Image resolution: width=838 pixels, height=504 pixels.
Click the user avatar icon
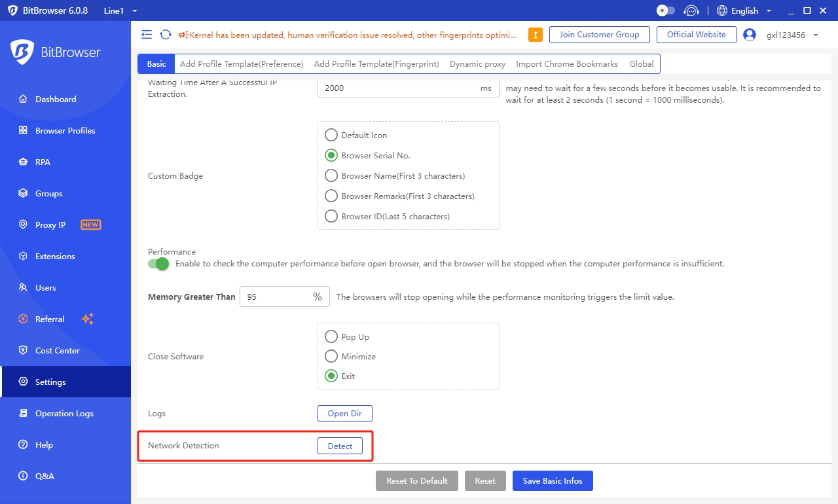coord(750,35)
